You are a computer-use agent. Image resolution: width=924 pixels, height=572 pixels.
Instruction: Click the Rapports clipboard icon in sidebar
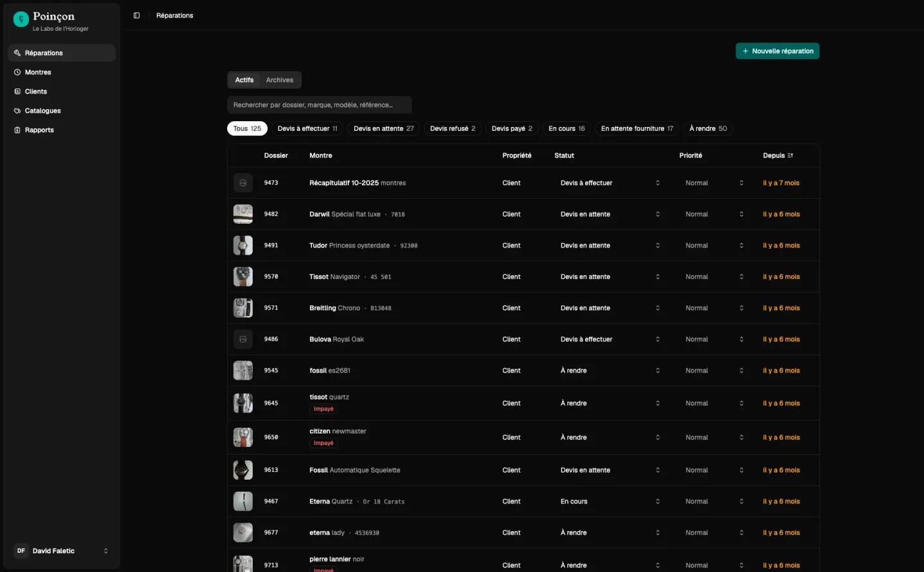click(x=17, y=130)
